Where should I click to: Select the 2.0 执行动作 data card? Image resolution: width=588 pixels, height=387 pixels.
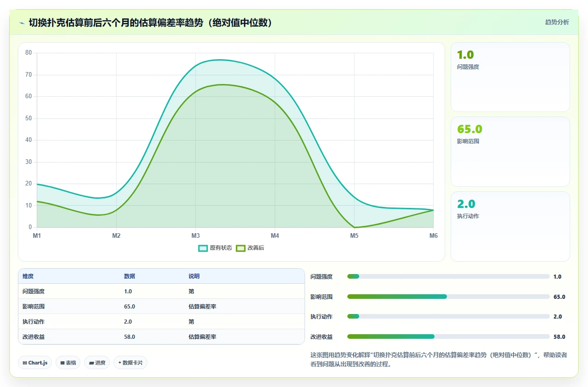pos(510,226)
